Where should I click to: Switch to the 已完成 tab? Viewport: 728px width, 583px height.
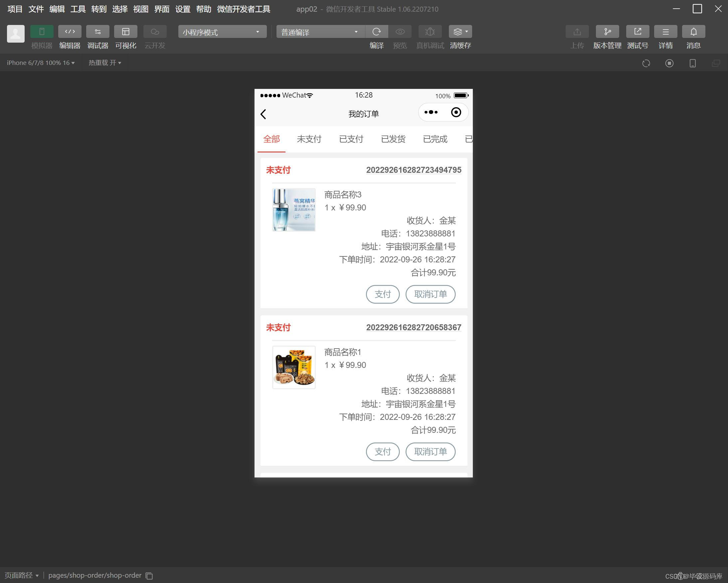(435, 139)
